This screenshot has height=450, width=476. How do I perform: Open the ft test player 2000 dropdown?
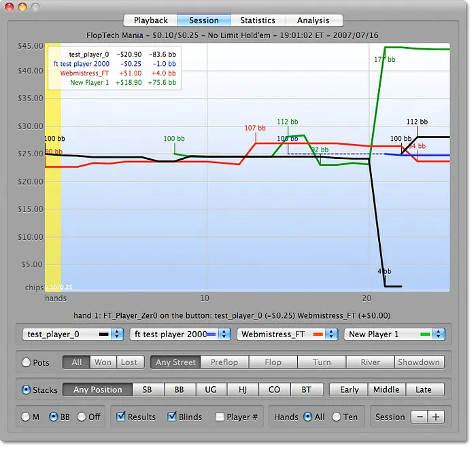pos(180,334)
